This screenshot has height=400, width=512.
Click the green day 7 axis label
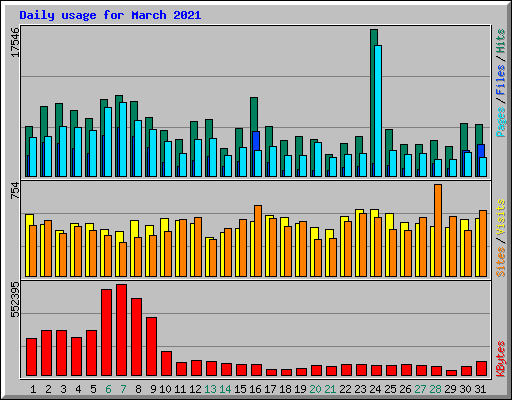(123, 389)
